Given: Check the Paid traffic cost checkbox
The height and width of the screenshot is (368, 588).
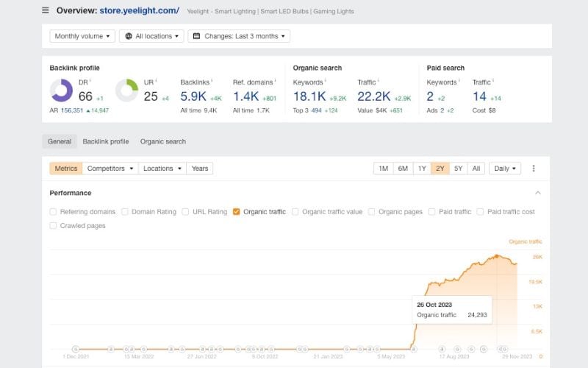Looking at the screenshot, I should pyautogui.click(x=480, y=212).
